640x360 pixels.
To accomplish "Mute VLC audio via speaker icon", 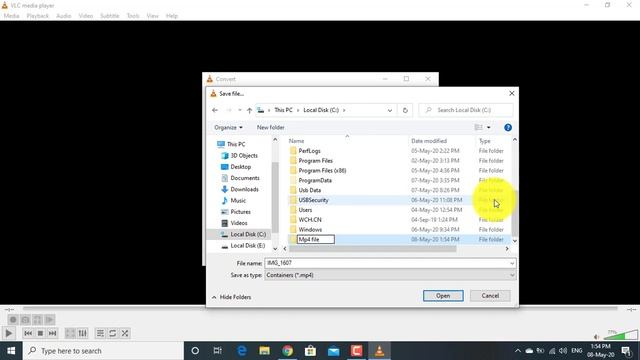I will [596, 337].
